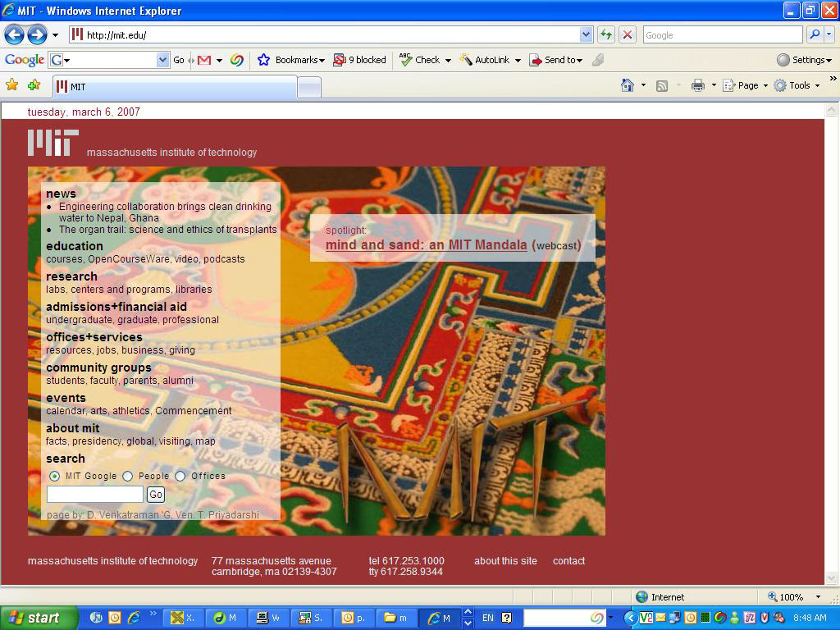
Task: Click the 9 blocked popup blocker button
Action: [x=359, y=60]
